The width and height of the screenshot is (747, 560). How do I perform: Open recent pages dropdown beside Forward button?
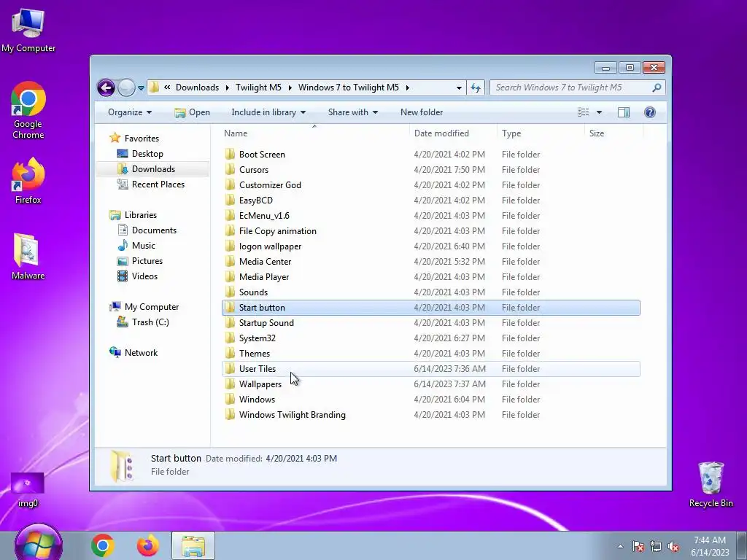click(141, 88)
